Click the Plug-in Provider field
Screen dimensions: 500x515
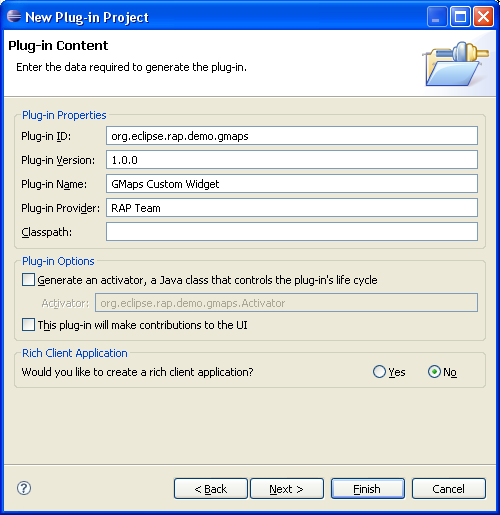(292, 208)
